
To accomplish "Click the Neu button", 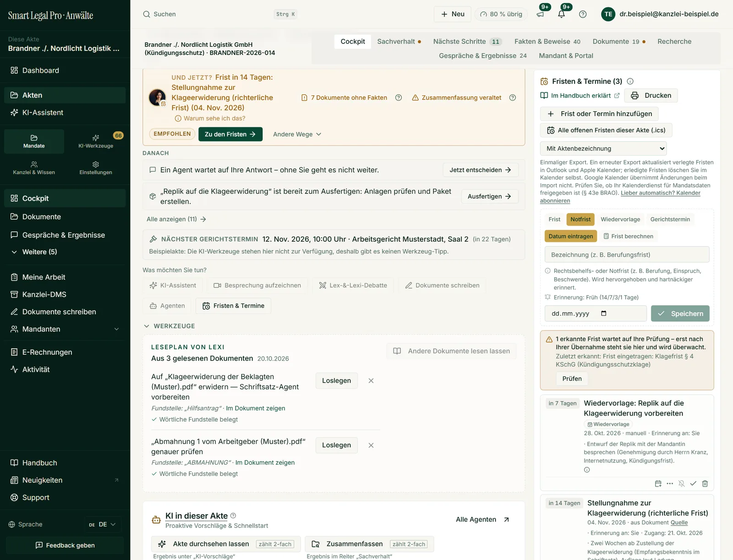I will 453,14.
